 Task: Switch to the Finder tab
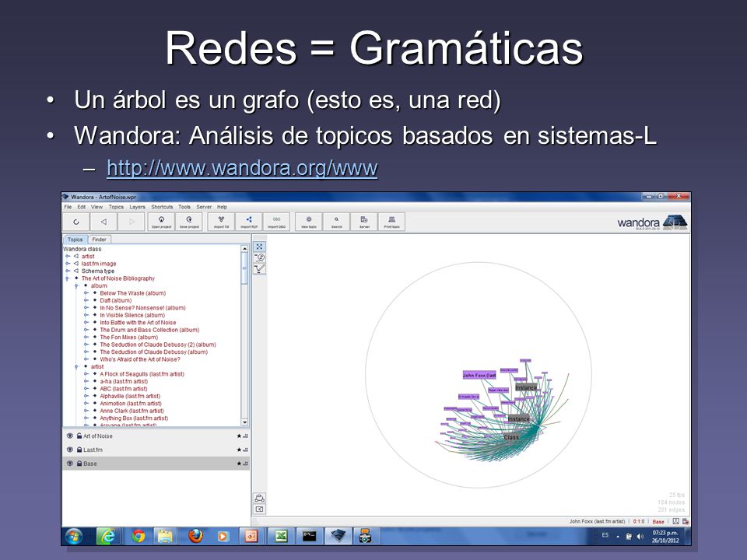pos(99,240)
